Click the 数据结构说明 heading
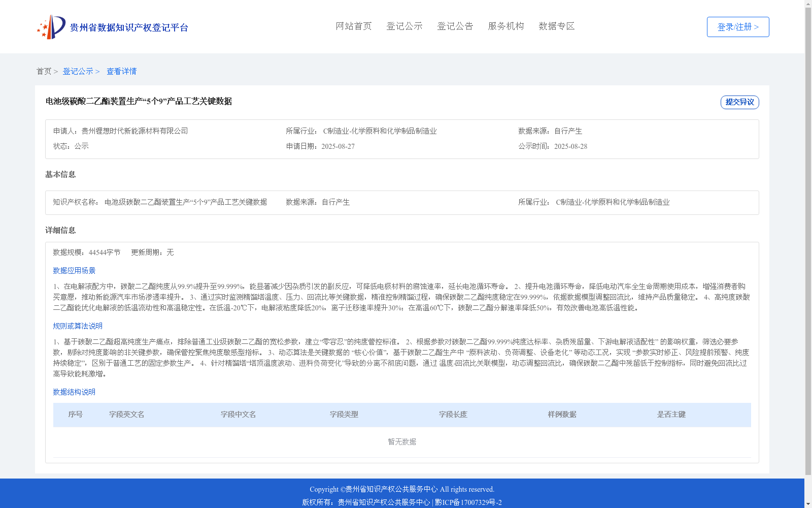 (x=74, y=392)
